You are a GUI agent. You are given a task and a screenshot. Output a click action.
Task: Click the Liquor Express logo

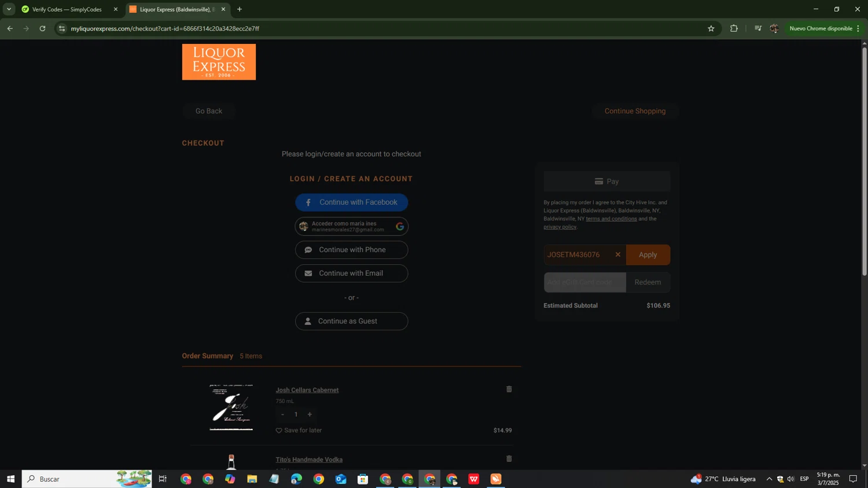219,62
